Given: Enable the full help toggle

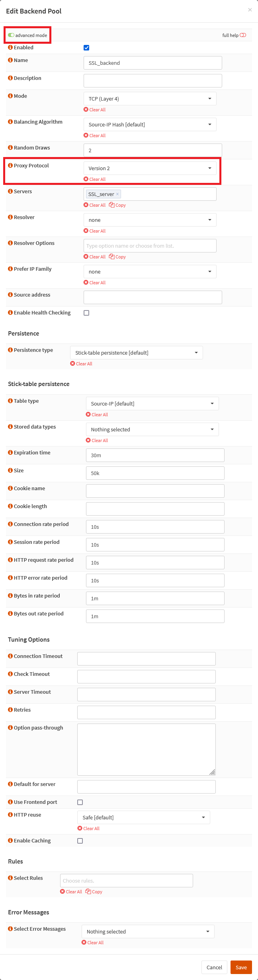Looking at the screenshot, I should 243,35.
